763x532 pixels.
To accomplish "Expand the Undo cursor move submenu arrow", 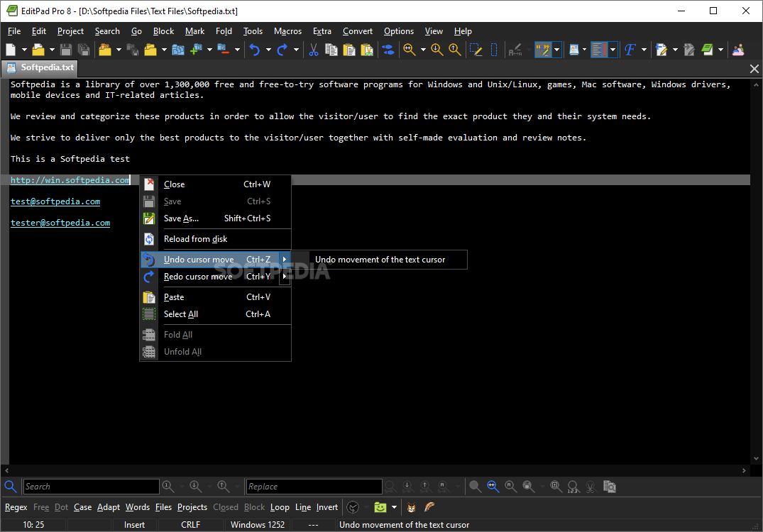I will pyautogui.click(x=285, y=259).
